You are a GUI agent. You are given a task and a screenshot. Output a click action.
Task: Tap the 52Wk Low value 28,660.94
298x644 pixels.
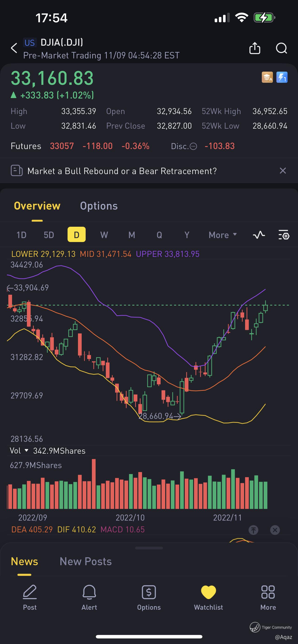pyautogui.click(x=270, y=126)
